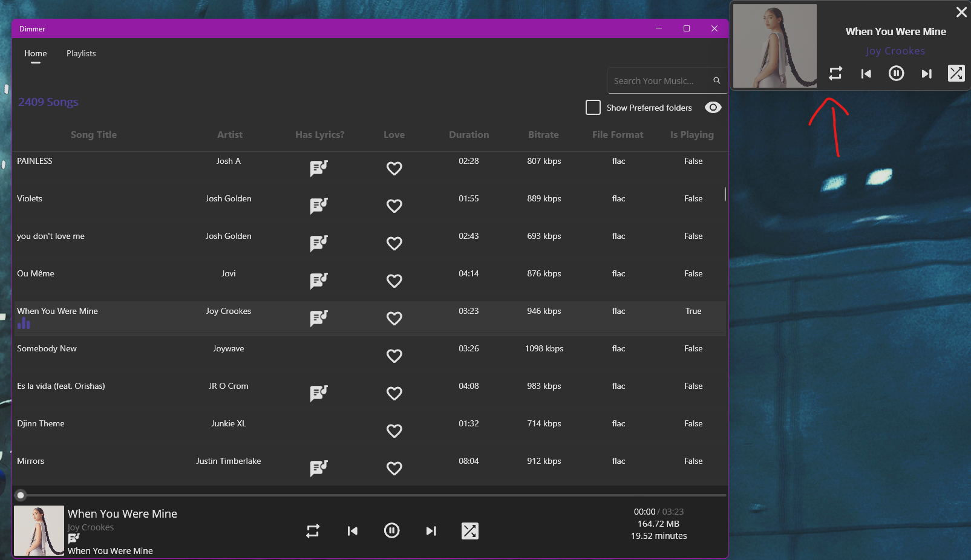Click the song list vertical scrollbar
Viewport: 971px width, 560px height.
click(x=725, y=194)
